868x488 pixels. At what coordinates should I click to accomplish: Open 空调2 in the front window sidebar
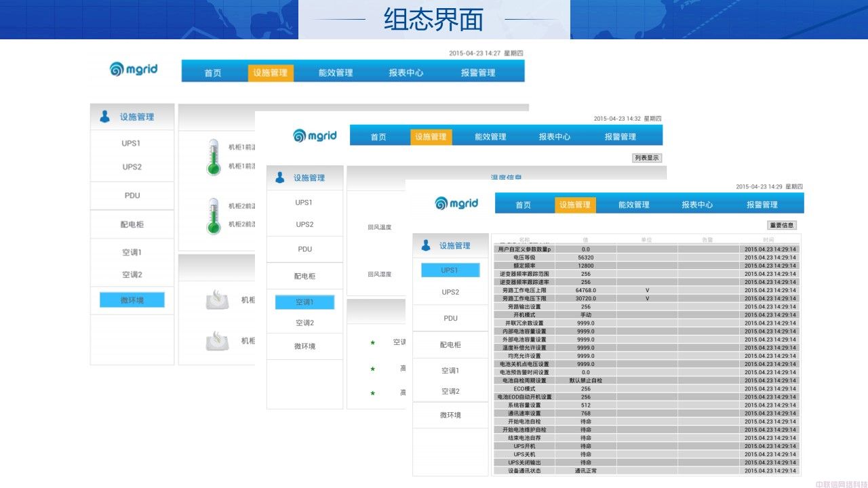[450, 392]
